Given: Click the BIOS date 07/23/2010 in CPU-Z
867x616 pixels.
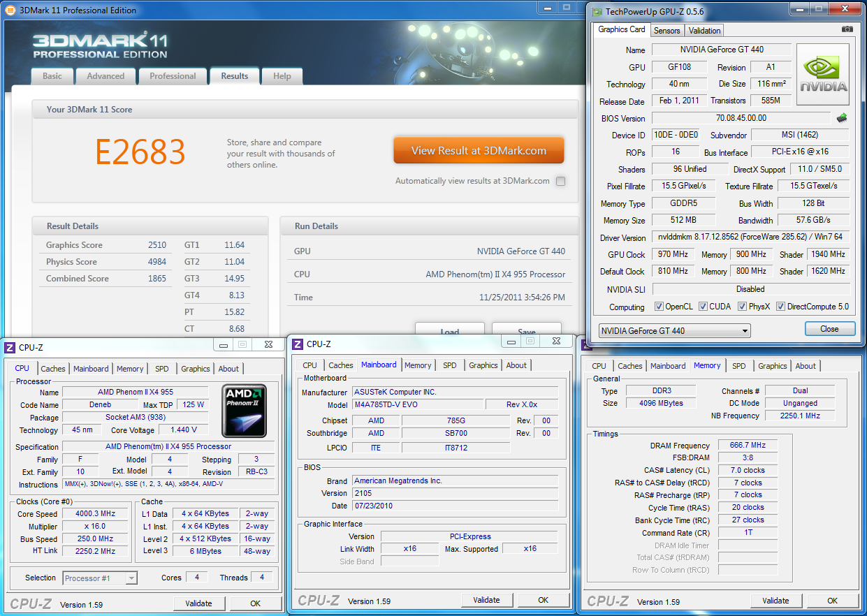Looking at the screenshot, I should click(x=455, y=506).
